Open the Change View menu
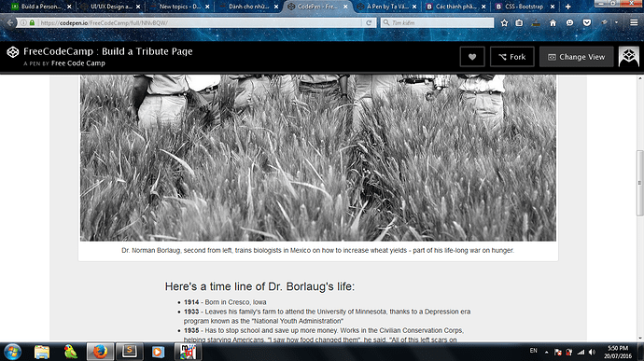 coord(576,57)
